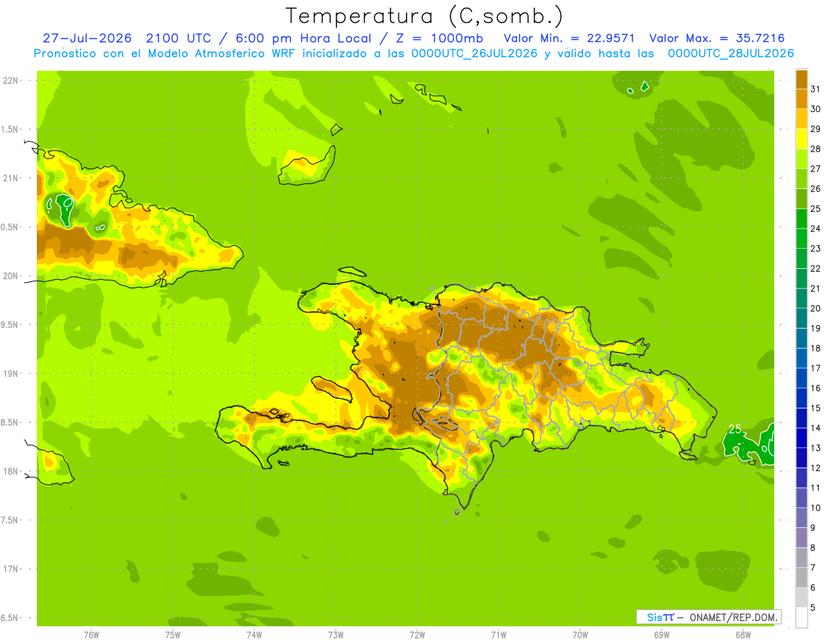Click the "12" legend value
This screenshot has height=644, width=834.
[816, 468]
